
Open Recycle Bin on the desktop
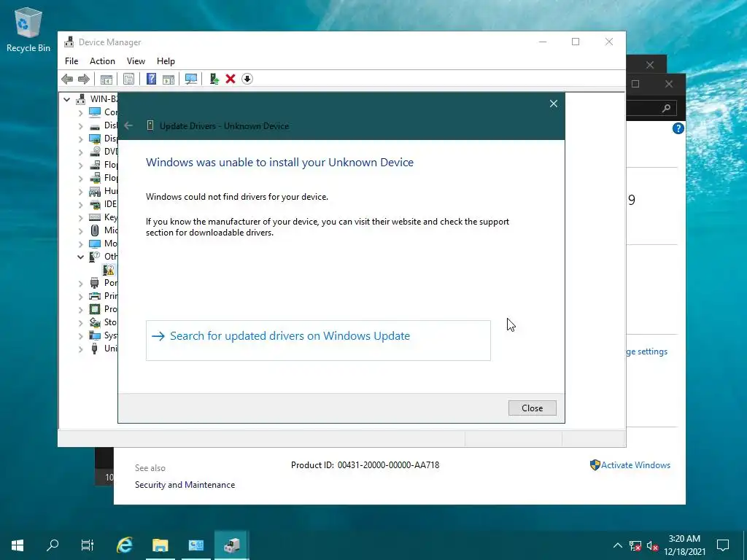(28, 29)
